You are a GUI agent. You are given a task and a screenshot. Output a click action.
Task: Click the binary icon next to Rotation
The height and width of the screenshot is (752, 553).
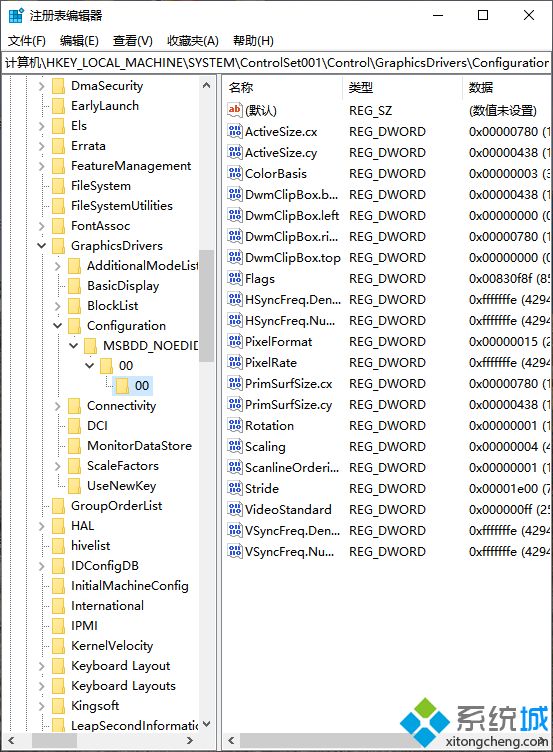pos(235,425)
